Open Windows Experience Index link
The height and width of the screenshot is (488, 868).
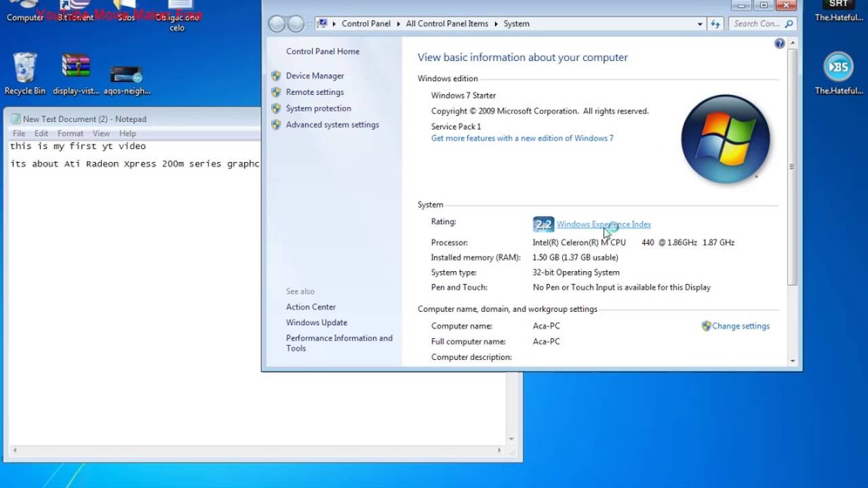tap(604, 224)
